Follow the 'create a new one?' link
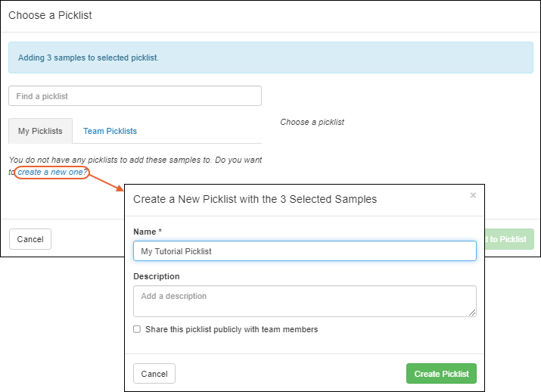 (52, 173)
